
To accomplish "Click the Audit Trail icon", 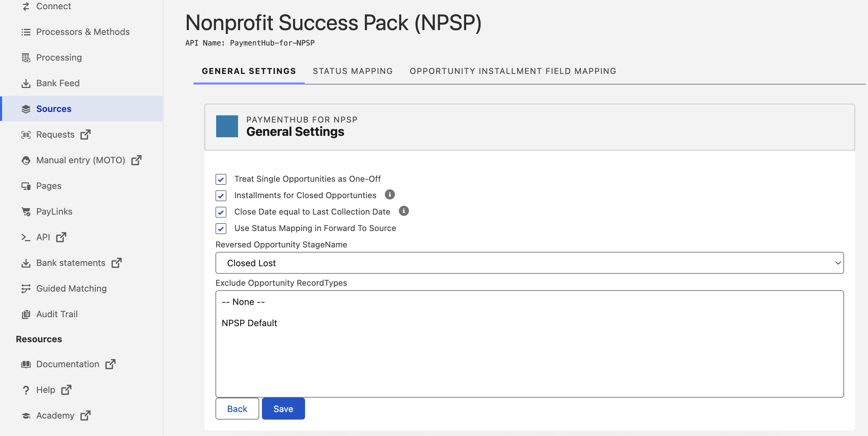I will [x=26, y=314].
